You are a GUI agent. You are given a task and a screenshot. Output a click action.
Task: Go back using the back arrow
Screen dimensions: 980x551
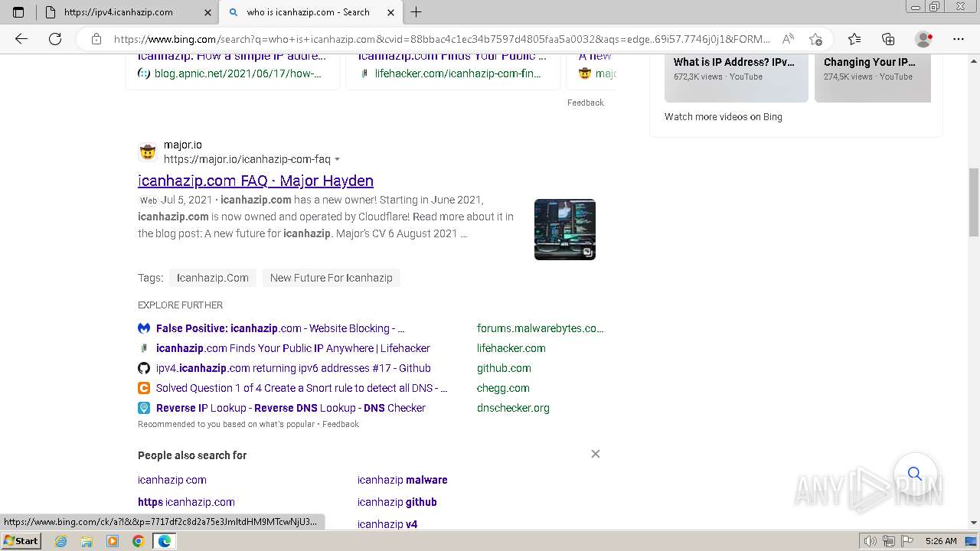(21, 39)
